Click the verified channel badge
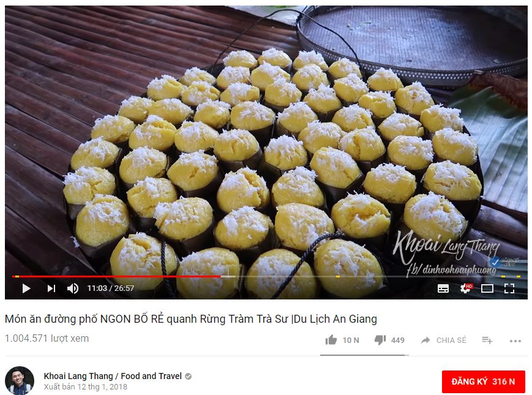 click(189, 376)
